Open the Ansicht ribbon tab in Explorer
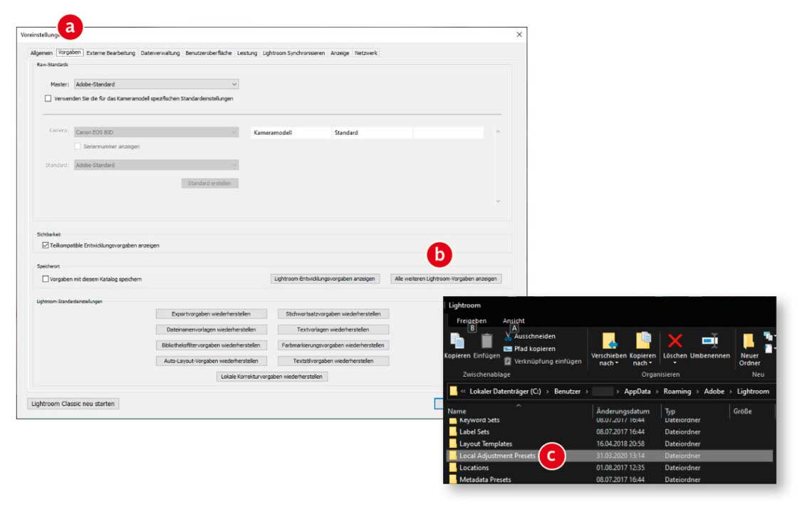 click(x=513, y=321)
